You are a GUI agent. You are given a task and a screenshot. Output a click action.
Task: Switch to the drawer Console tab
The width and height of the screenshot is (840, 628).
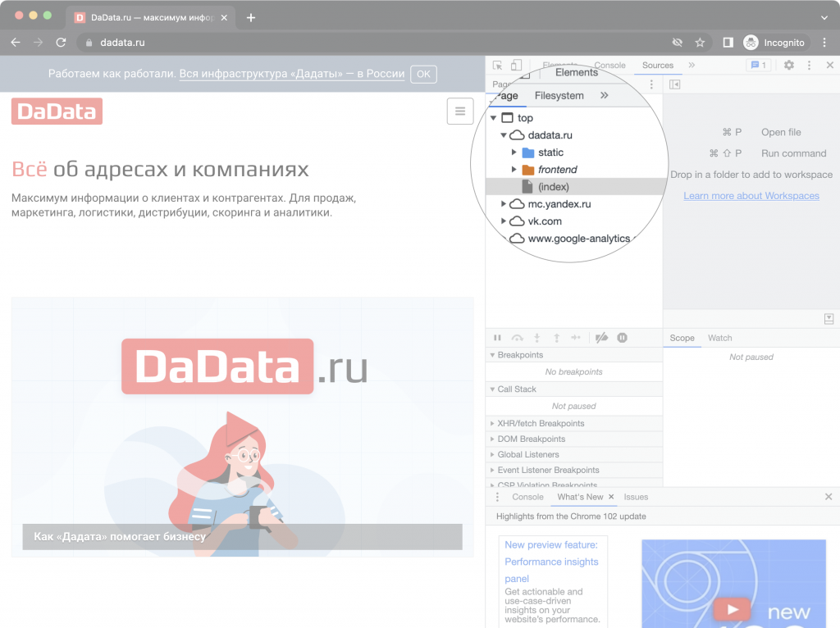(x=527, y=497)
